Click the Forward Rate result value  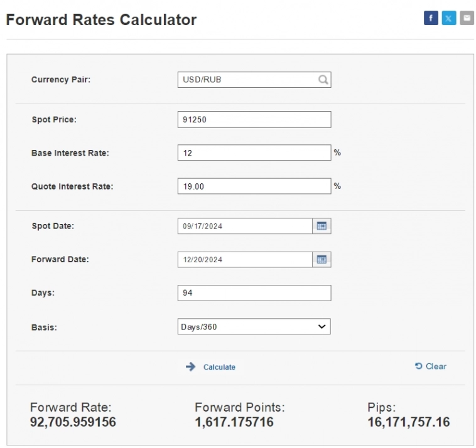pyautogui.click(x=73, y=422)
